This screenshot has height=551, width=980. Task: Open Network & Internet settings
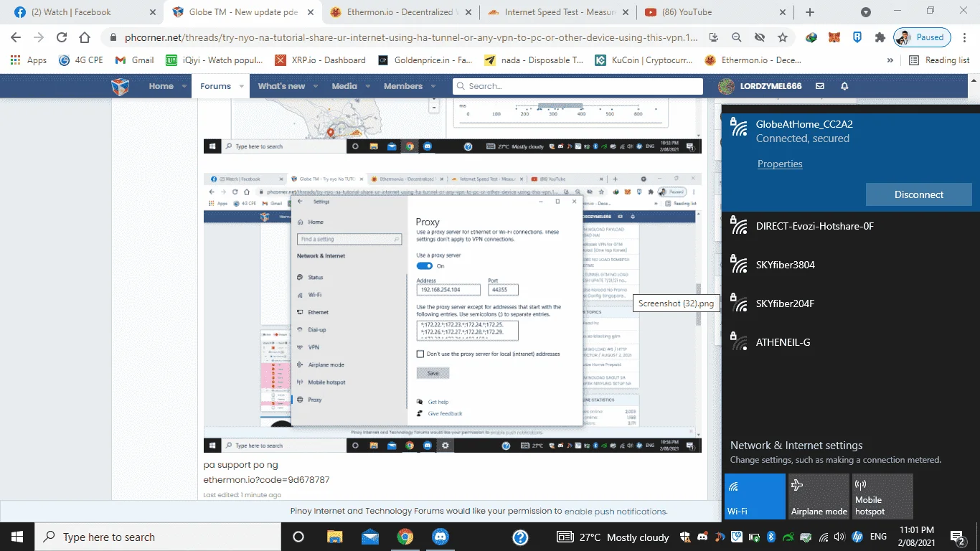tap(796, 446)
